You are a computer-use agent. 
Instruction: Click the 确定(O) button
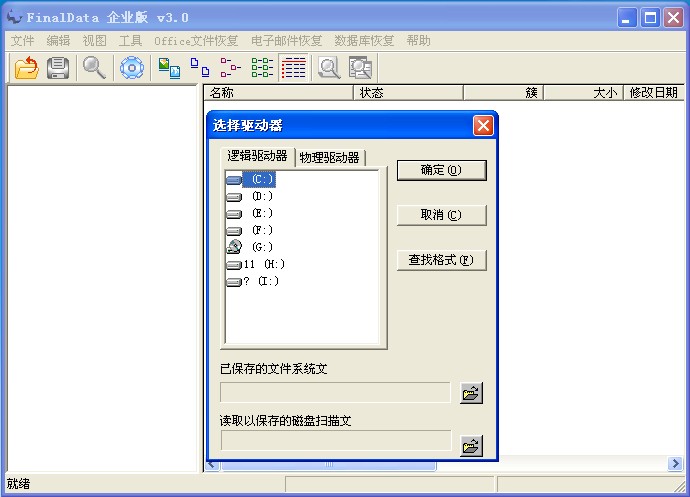441,170
